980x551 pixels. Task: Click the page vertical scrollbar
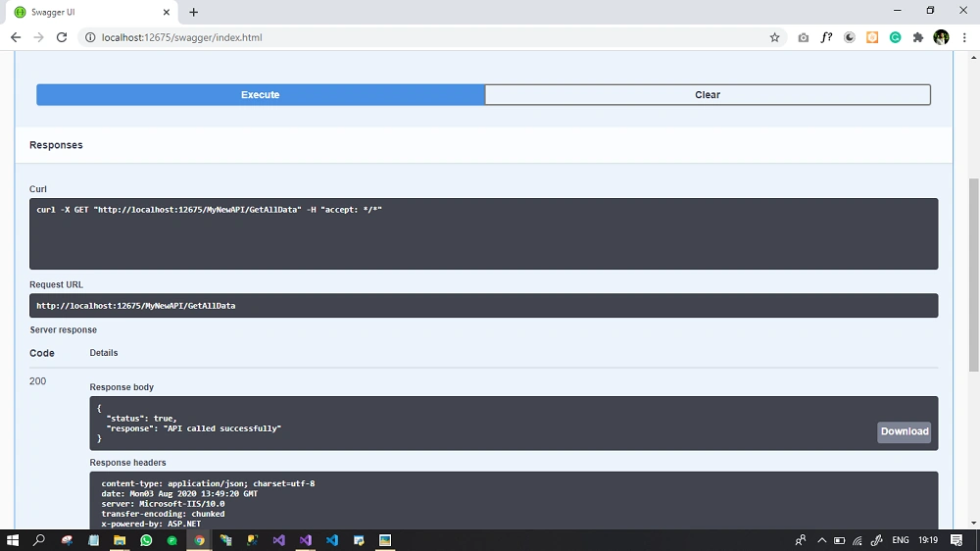[x=974, y=275]
